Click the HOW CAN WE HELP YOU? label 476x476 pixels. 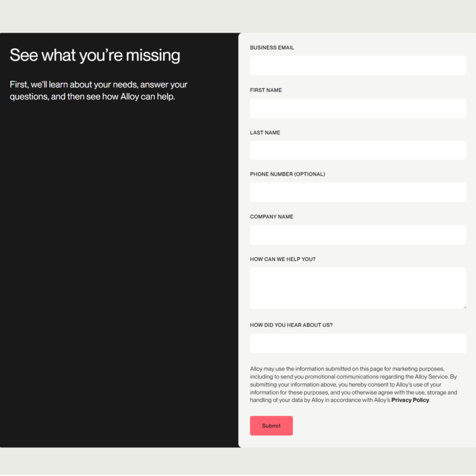283,259
